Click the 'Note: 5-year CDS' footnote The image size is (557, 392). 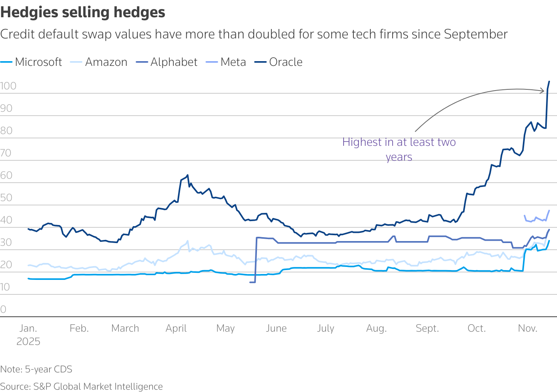pos(36,369)
